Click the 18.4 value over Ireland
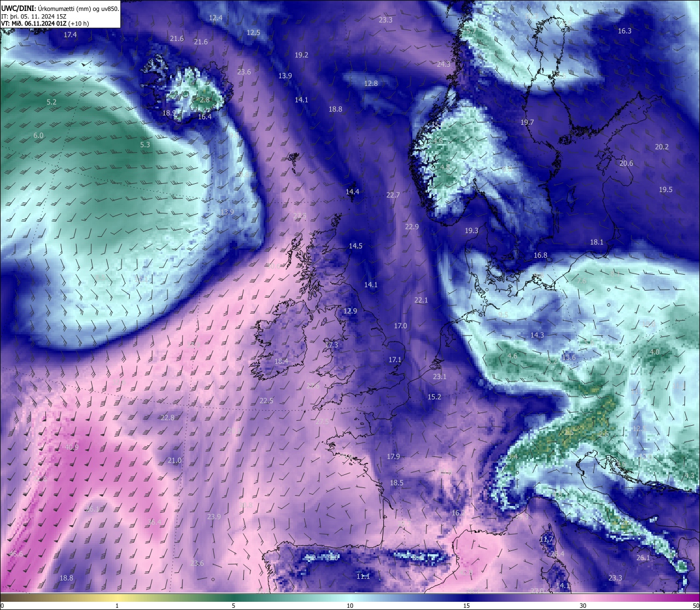 (x=281, y=361)
